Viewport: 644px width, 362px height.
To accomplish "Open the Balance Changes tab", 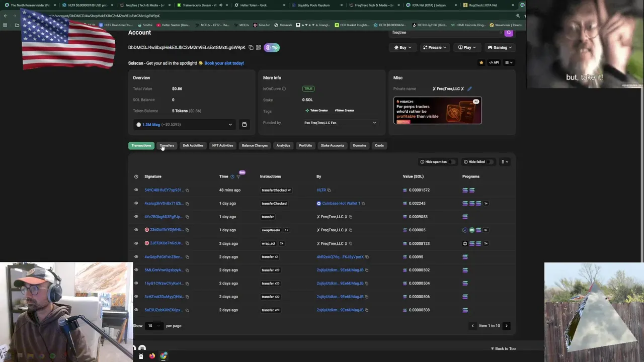I will (x=255, y=145).
